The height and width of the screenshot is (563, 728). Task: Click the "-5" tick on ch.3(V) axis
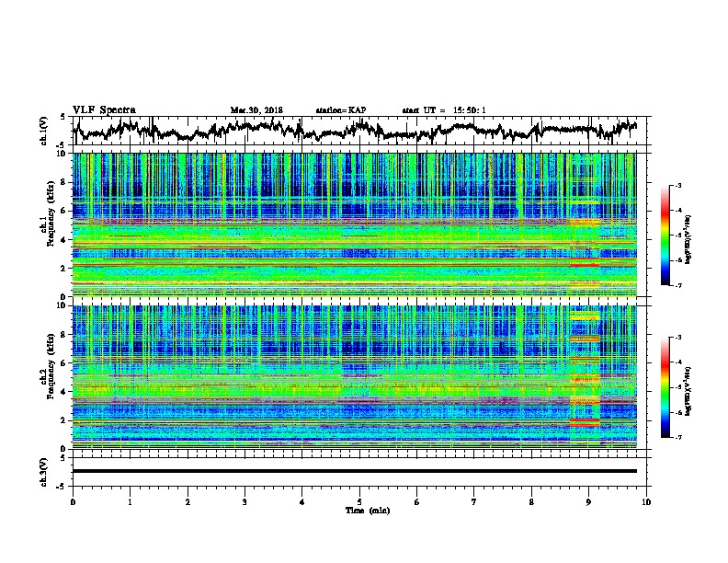click(62, 487)
